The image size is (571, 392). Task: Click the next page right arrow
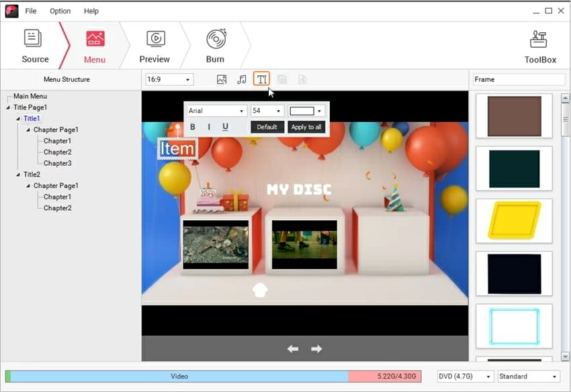(316, 348)
